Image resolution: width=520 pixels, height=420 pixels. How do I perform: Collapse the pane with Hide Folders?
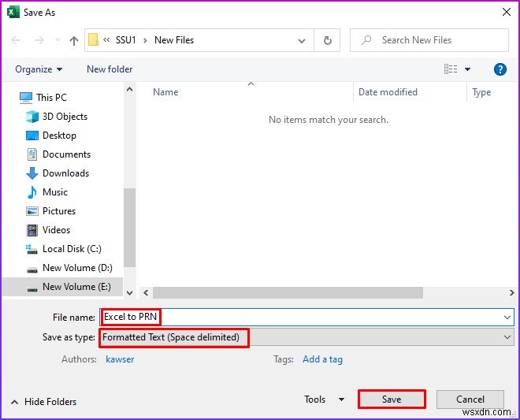click(x=44, y=402)
